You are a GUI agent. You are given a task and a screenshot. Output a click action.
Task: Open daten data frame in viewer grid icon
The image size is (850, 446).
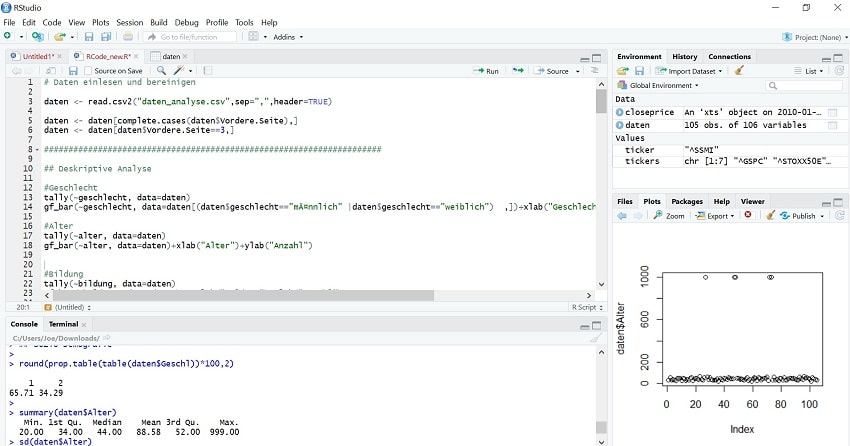click(832, 125)
